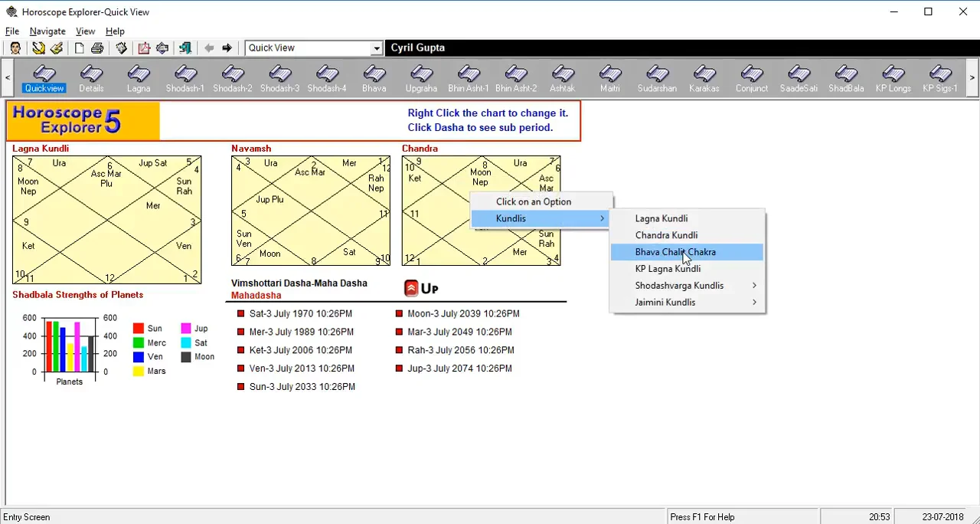Click Ven-3 July 2013 dasha entry
The height and width of the screenshot is (524, 980).
coord(301,368)
